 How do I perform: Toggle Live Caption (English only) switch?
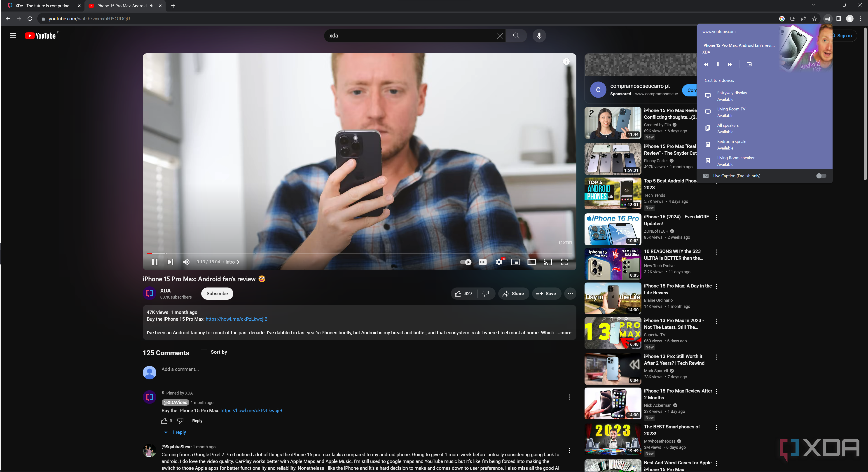(x=821, y=176)
